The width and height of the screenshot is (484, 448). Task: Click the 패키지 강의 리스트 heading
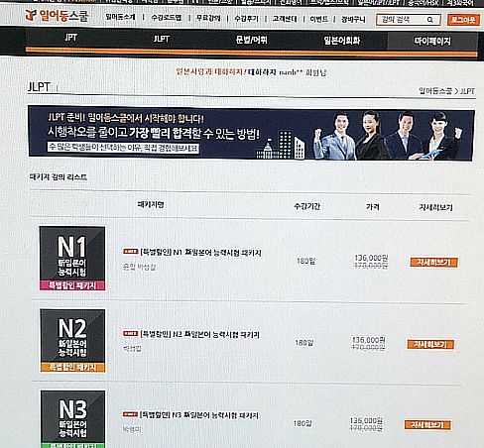[x=59, y=177]
